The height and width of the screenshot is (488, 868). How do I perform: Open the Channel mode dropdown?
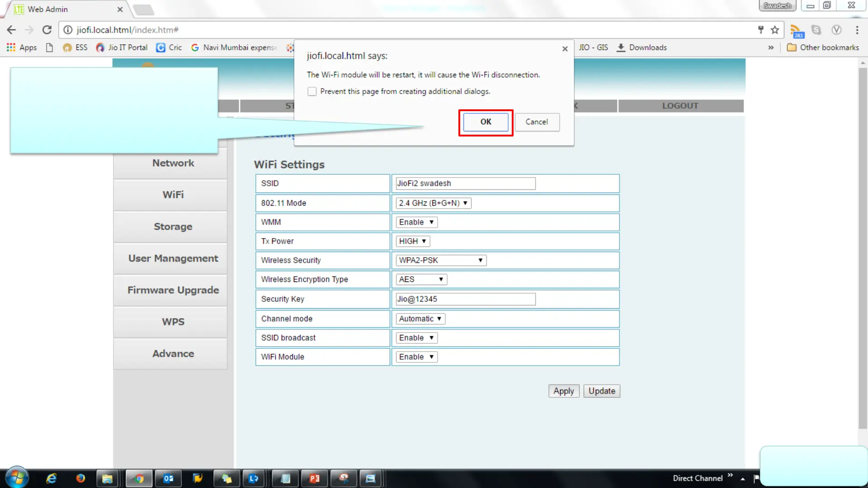pyautogui.click(x=420, y=319)
